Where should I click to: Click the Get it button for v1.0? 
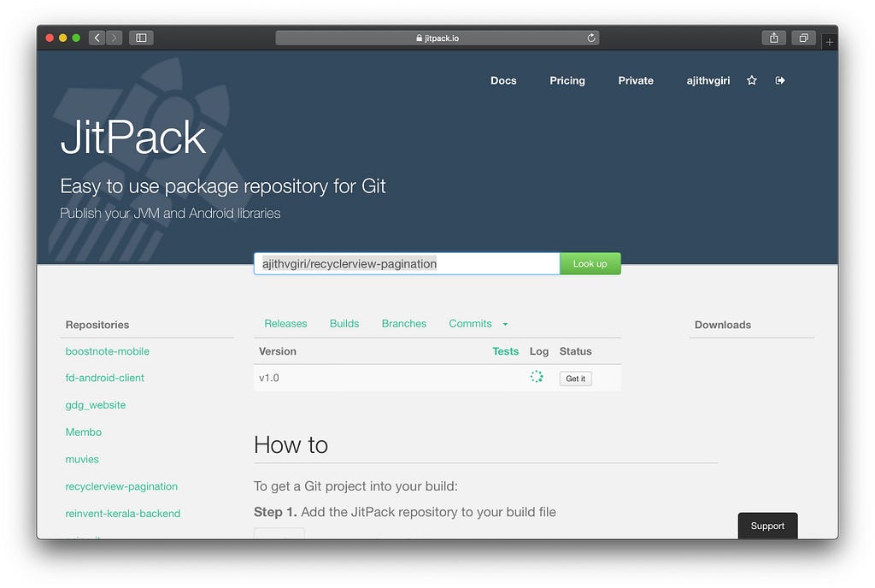(x=575, y=379)
